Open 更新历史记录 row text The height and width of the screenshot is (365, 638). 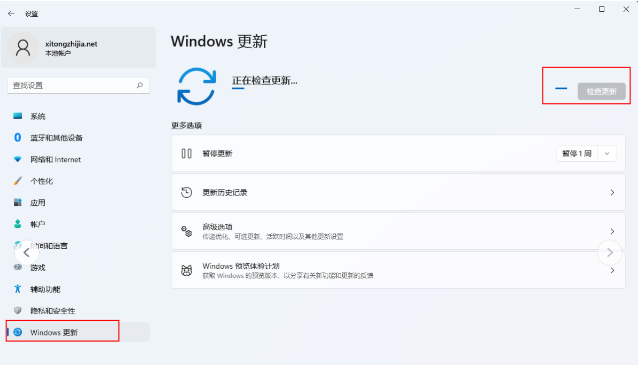(x=225, y=192)
